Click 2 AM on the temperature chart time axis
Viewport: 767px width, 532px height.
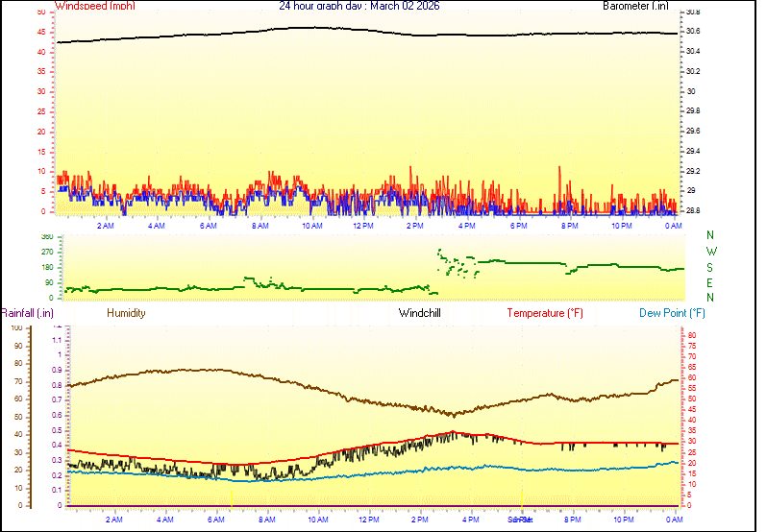coord(113,520)
